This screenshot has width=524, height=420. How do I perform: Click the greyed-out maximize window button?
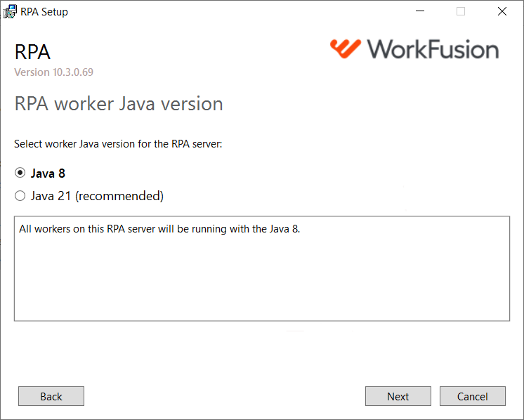click(461, 11)
